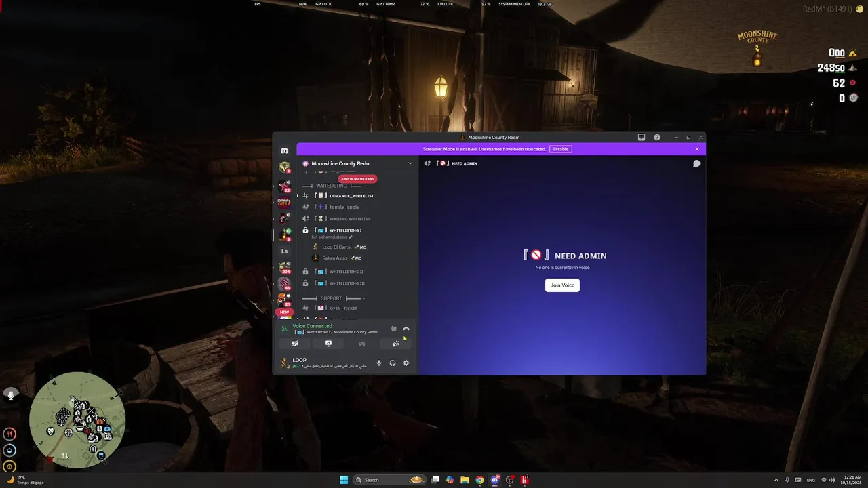Toggle screen share in voice panel
The image size is (868, 488).
coord(328,344)
